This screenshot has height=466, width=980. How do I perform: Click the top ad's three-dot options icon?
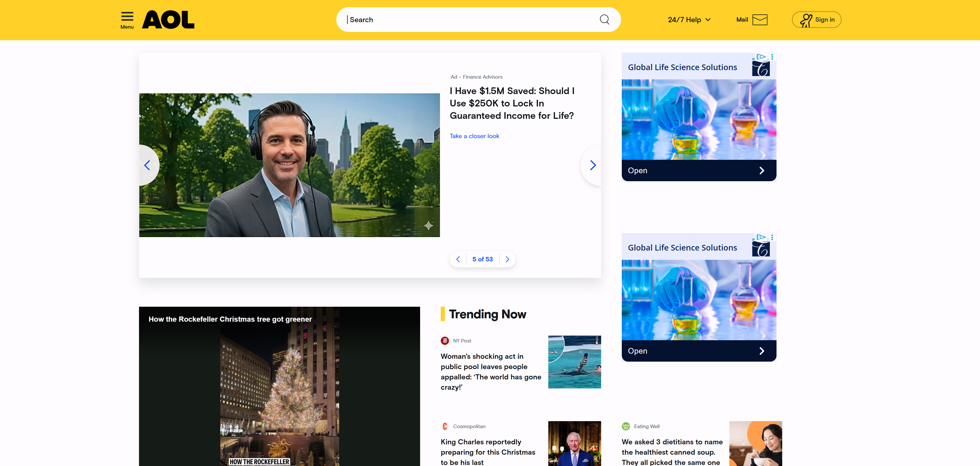[x=772, y=57]
